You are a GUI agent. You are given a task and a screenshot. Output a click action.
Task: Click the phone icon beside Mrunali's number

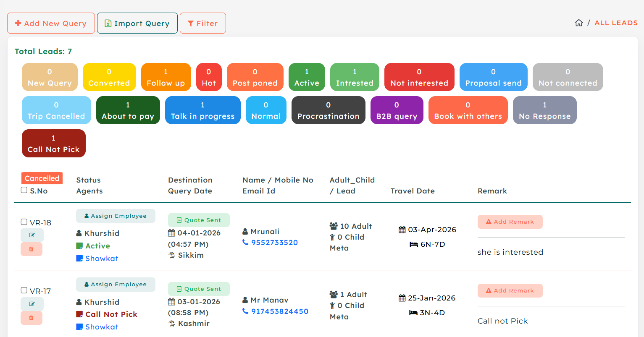pyautogui.click(x=245, y=242)
